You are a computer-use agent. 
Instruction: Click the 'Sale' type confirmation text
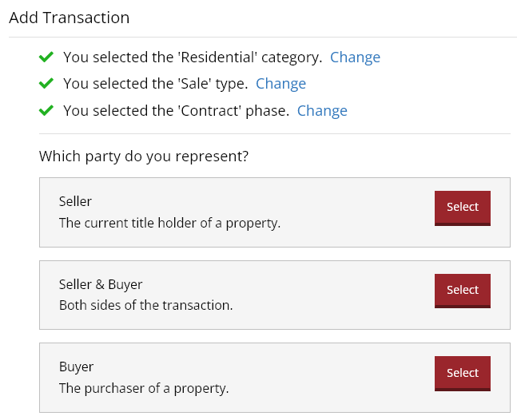(x=156, y=84)
